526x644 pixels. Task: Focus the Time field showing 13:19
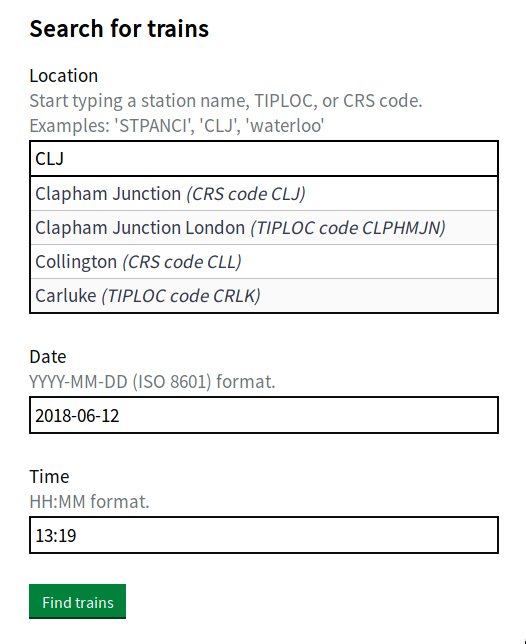click(264, 535)
